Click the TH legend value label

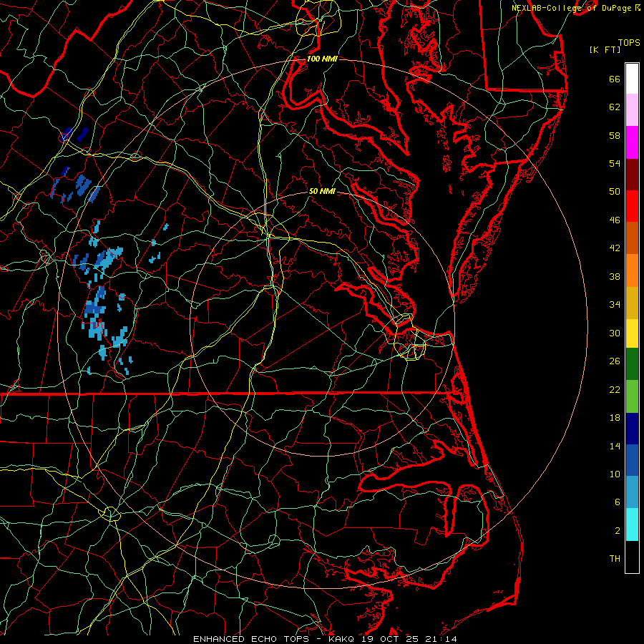point(615,559)
